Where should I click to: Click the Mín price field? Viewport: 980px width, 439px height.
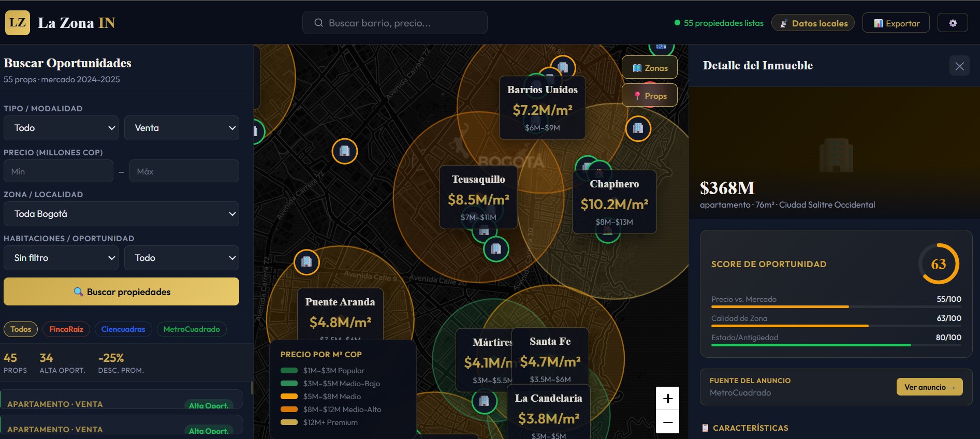58,171
